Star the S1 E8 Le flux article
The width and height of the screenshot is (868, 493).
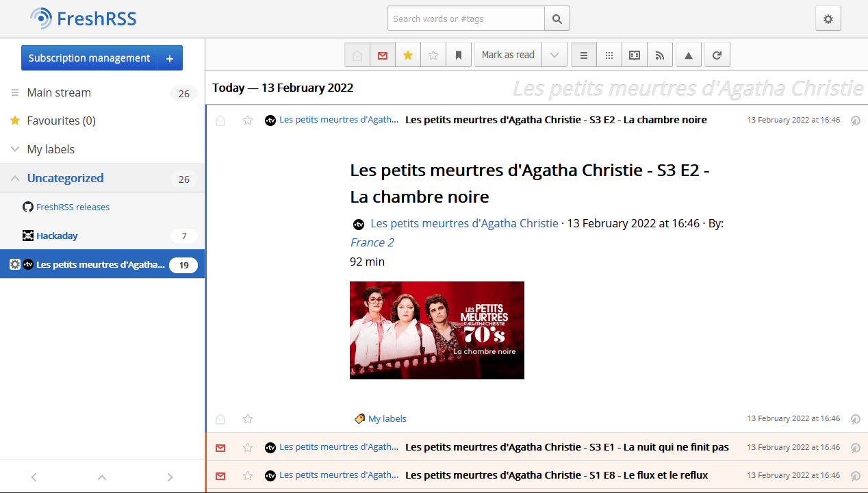248,476
